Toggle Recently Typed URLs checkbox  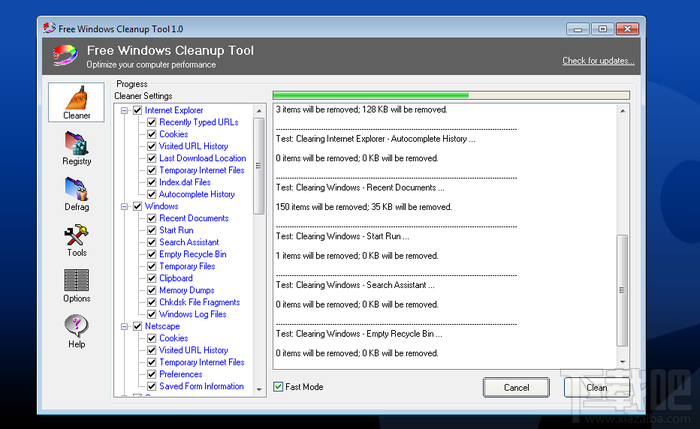click(x=152, y=122)
